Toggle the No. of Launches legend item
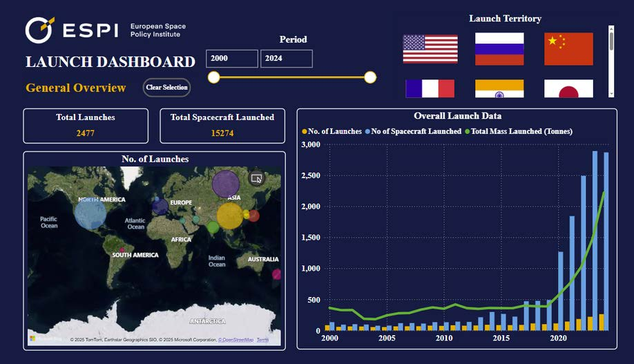 pyautogui.click(x=332, y=131)
